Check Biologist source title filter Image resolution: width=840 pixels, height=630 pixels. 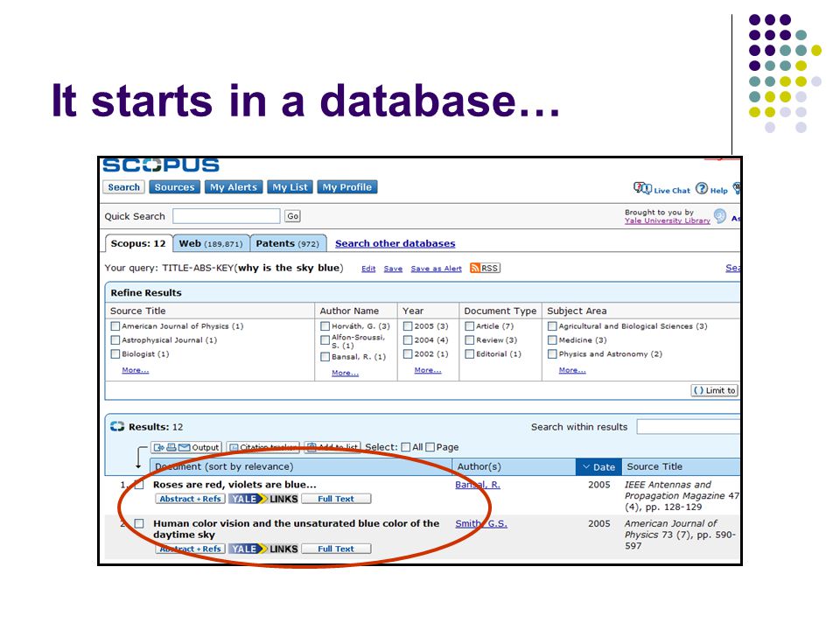point(115,353)
